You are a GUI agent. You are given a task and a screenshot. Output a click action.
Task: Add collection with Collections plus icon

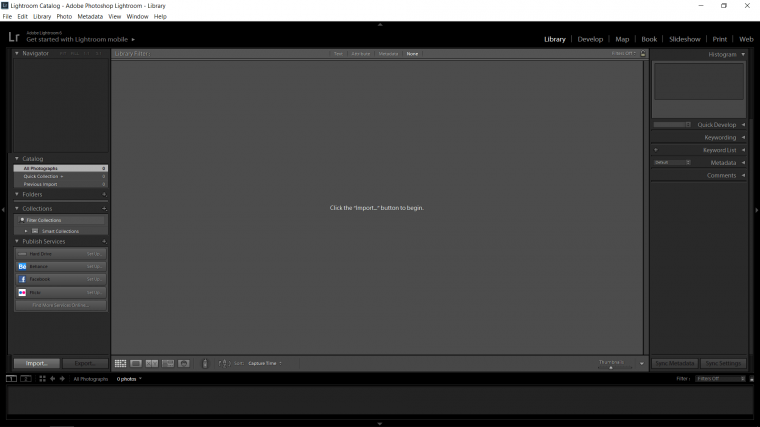pyautogui.click(x=104, y=208)
